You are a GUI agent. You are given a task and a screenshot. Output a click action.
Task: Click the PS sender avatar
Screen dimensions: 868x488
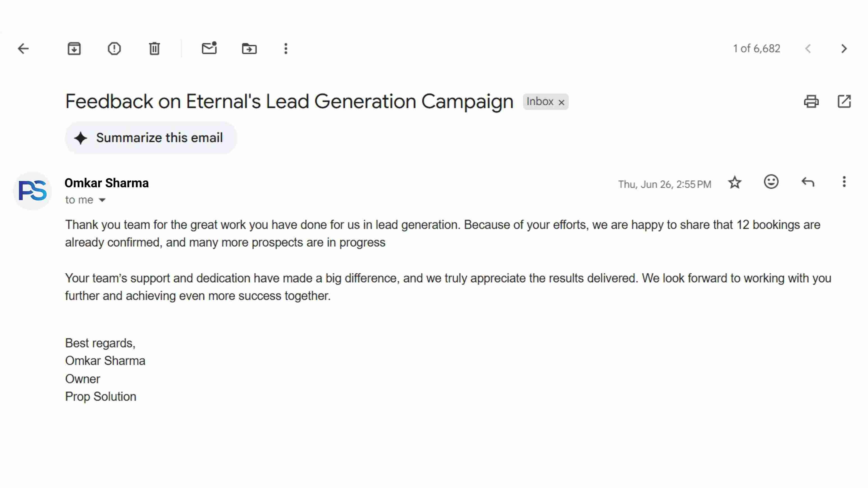(x=32, y=190)
